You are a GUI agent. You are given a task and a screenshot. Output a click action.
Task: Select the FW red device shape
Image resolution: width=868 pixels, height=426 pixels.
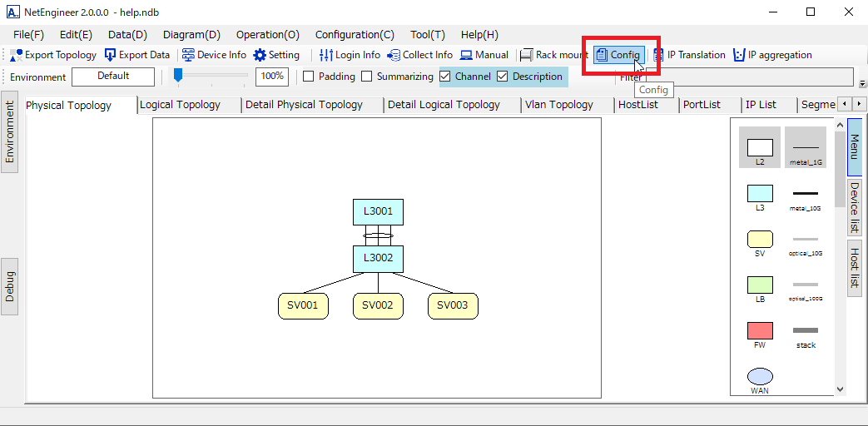coord(760,330)
